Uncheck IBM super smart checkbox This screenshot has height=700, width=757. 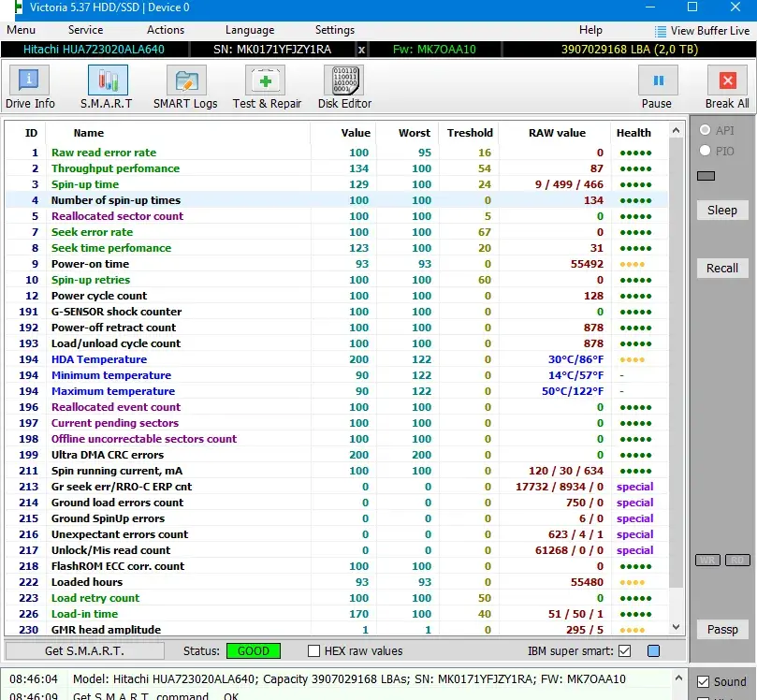(x=625, y=650)
